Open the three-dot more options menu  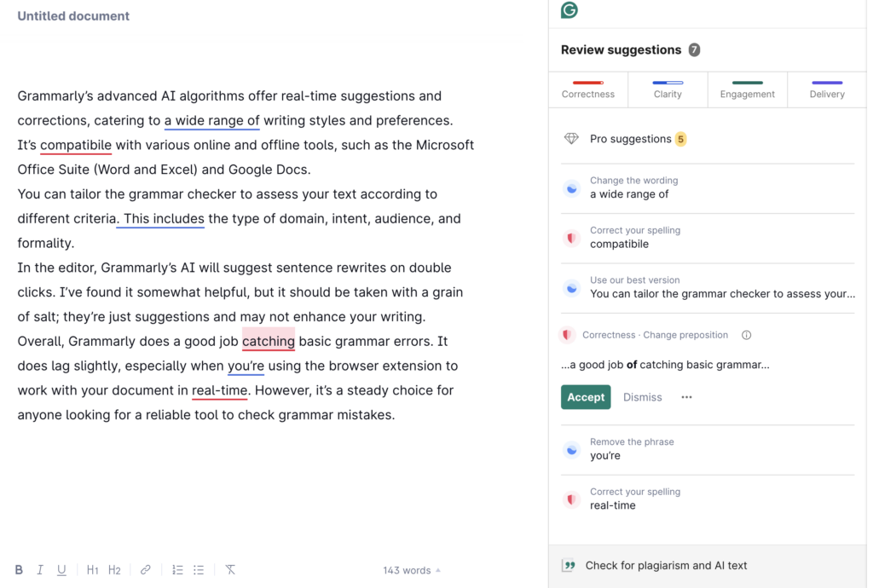point(686,397)
